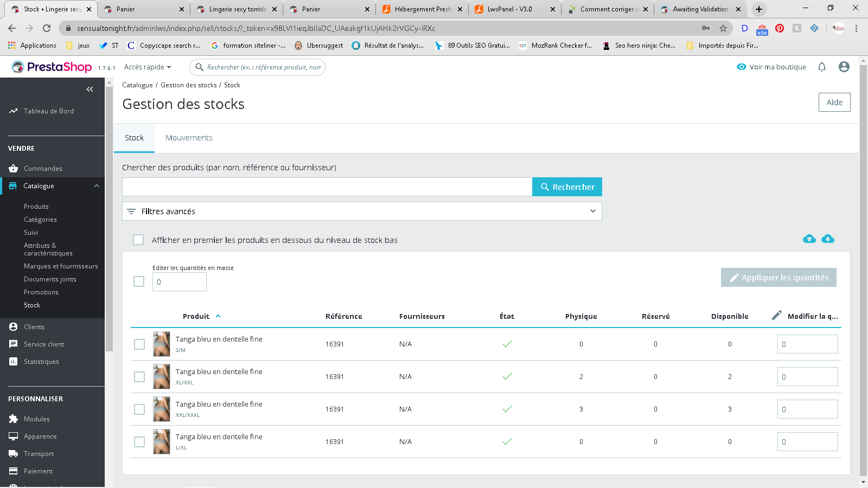868x488 pixels.
Task: Click Catalogue in the breadcrumb
Action: (137, 85)
